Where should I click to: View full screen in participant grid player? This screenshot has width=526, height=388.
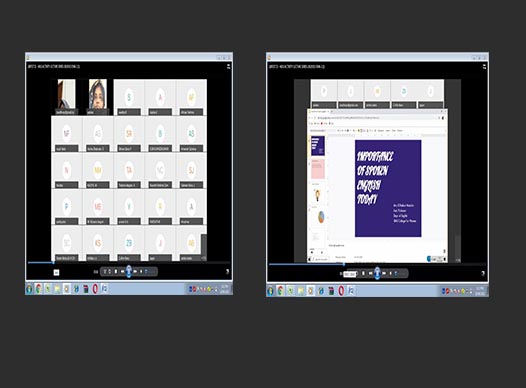tap(227, 271)
